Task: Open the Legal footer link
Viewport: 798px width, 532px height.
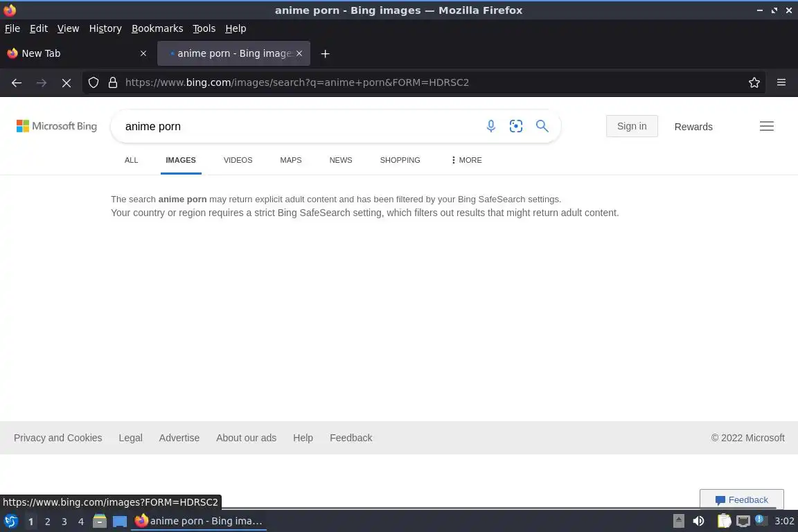Action: (x=130, y=438)
